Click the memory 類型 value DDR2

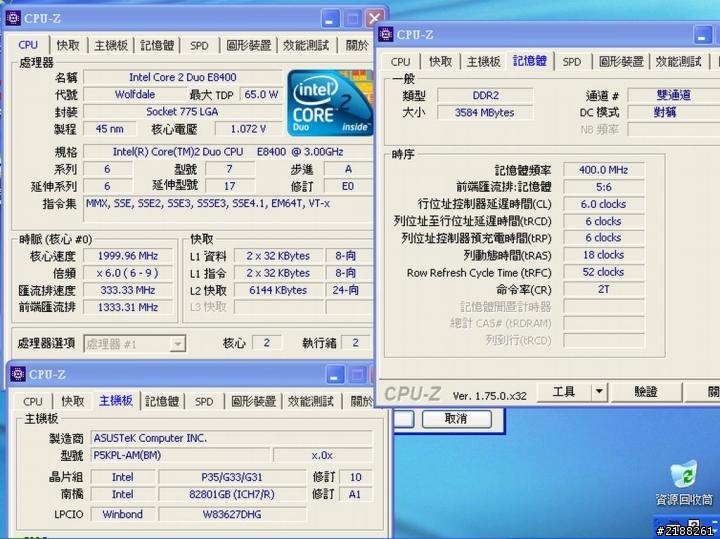(485, 95)
